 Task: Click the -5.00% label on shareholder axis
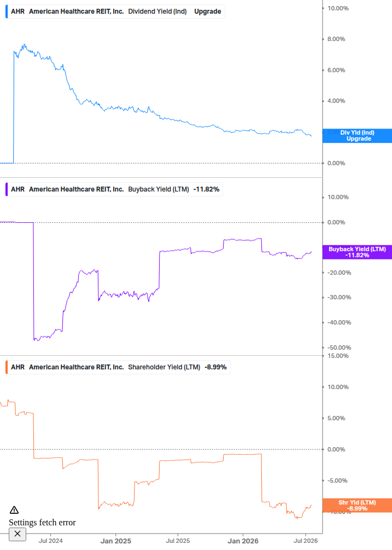click(337, 480)
